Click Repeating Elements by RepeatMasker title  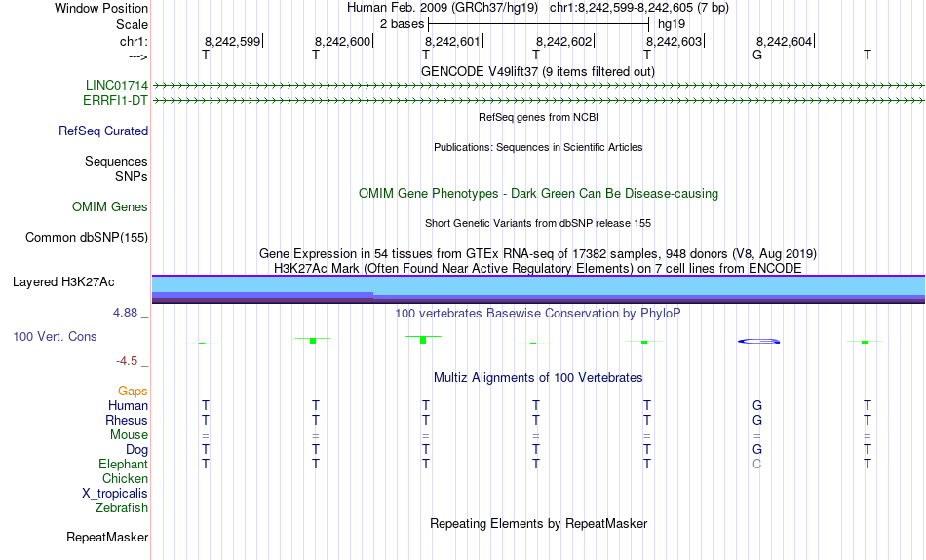coord(539,524)
